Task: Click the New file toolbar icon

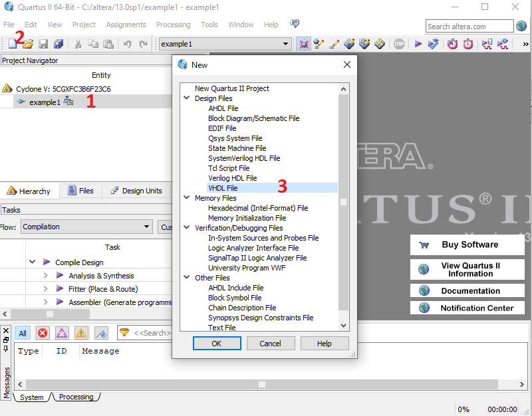Action: 13,44
